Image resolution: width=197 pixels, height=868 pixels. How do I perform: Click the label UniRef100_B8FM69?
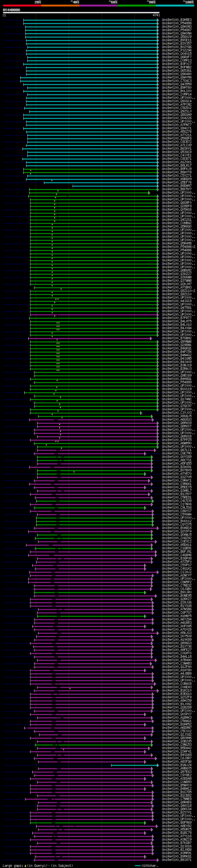pyautogui.click(x=177, y=822)
